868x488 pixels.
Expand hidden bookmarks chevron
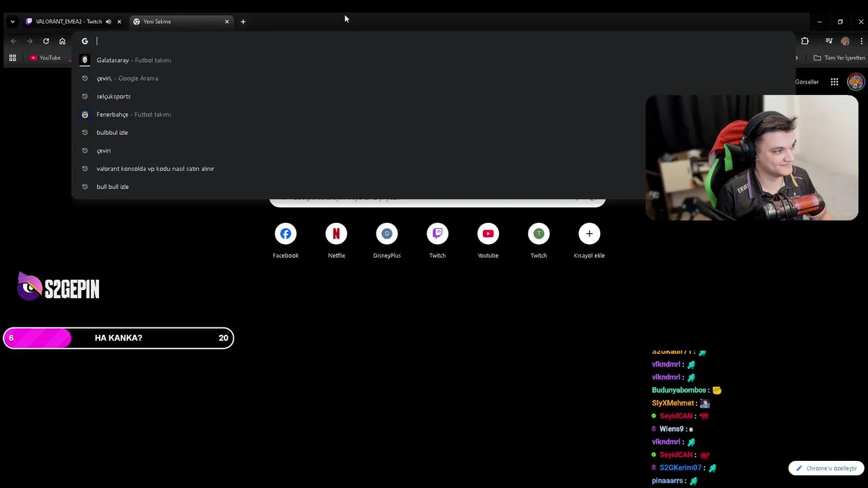797,58
